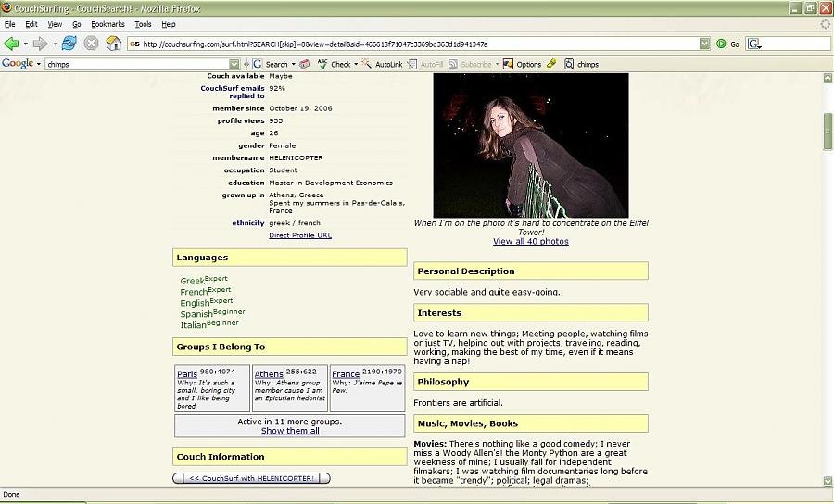
Task: Click the 'Personal Description' heading
Action: pyautogui.click(x=466, y=271)
